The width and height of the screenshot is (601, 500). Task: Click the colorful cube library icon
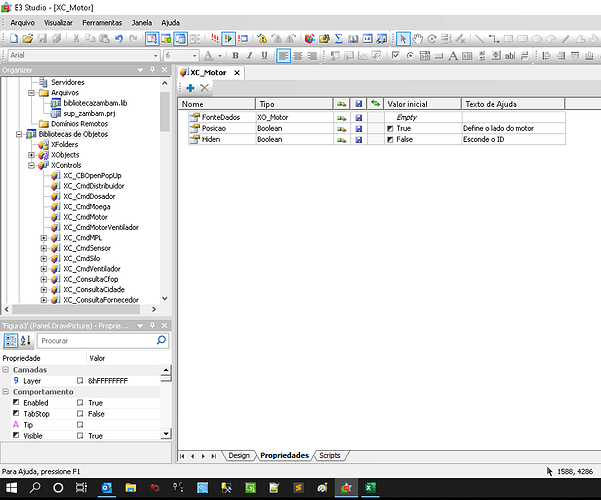point(310,38)
